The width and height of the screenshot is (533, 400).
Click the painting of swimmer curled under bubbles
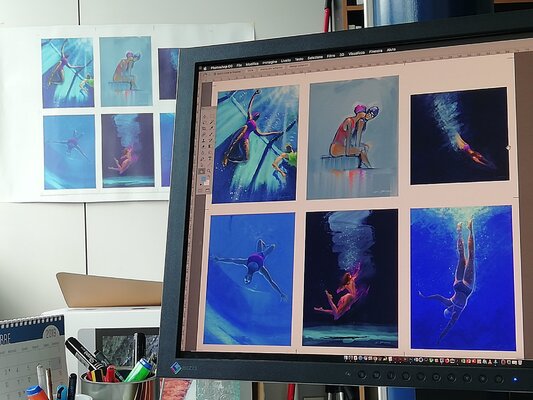point(350,279)
